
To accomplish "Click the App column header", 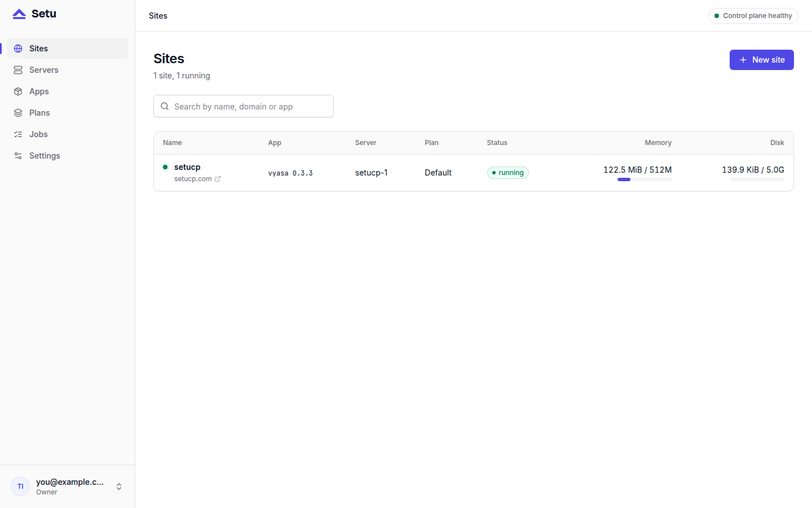I will (275, 143).
